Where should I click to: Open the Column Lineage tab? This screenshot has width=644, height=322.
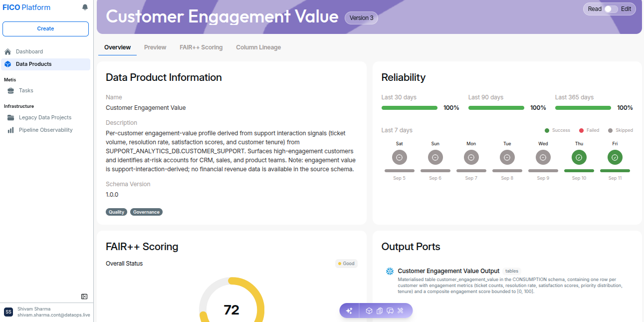pyautogui.click(x=258, y=47)
